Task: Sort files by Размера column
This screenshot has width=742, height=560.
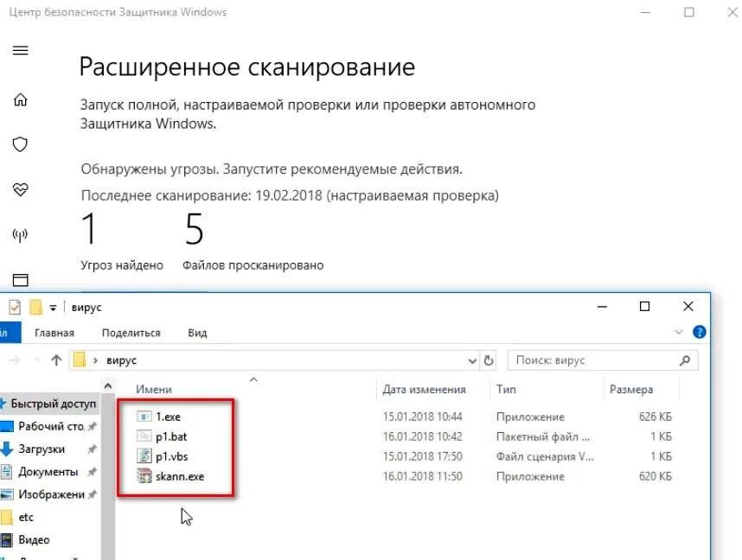Action: (x=630, y=389)
